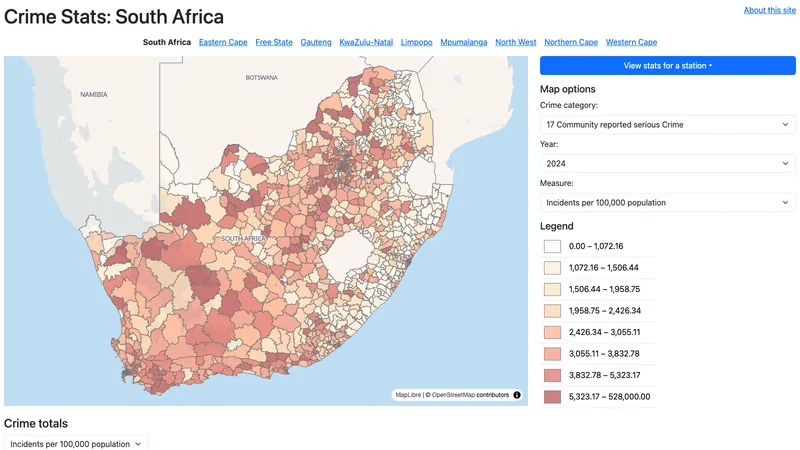Click legend swatch for 1,072.16 – 1,506.44
Viewport: 800px width, 450px height.
tap(552, 268)
